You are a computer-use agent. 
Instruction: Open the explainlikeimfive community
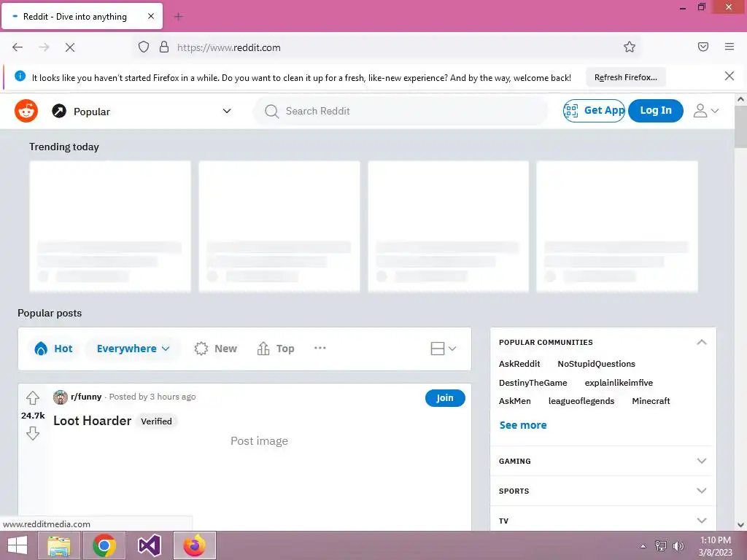click(x=619, y=383)
